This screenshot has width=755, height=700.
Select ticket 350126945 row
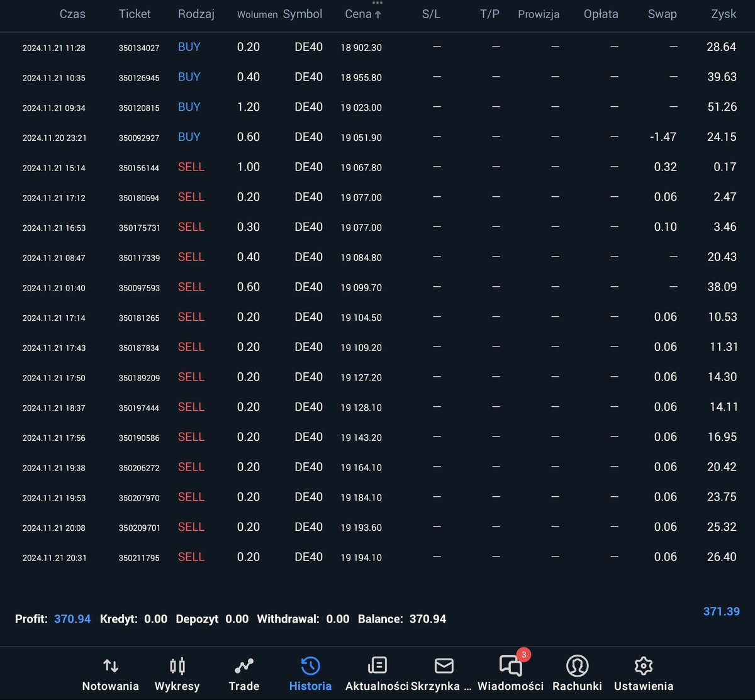(377, 77)
